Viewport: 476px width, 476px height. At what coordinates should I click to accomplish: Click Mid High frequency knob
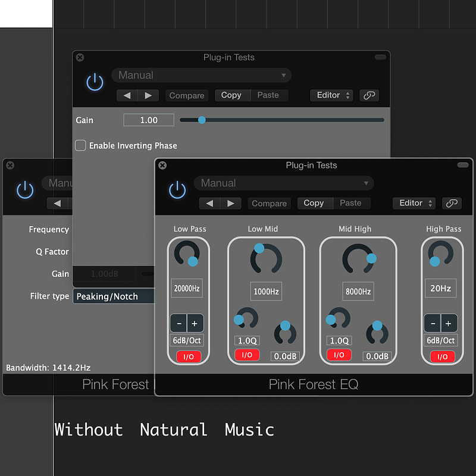coord(359,259)
